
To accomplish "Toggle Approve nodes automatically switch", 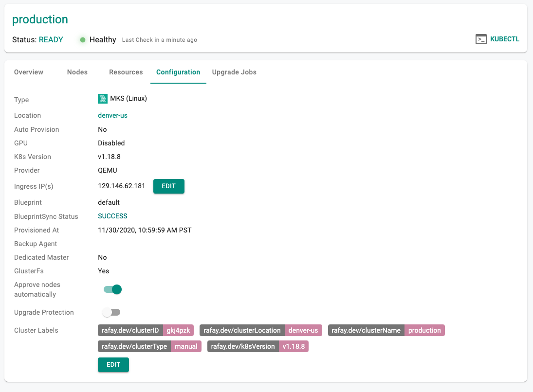I will tap(112, 289).
